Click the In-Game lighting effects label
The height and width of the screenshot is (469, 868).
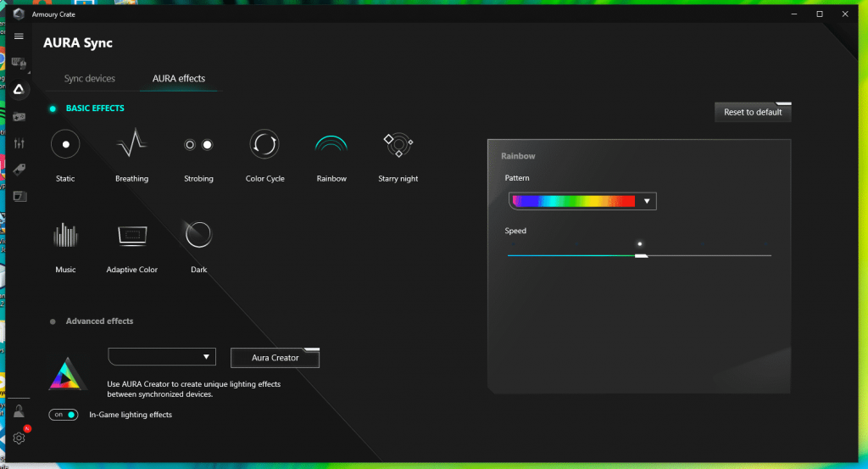pyautogui.click(x=131, y=415)
